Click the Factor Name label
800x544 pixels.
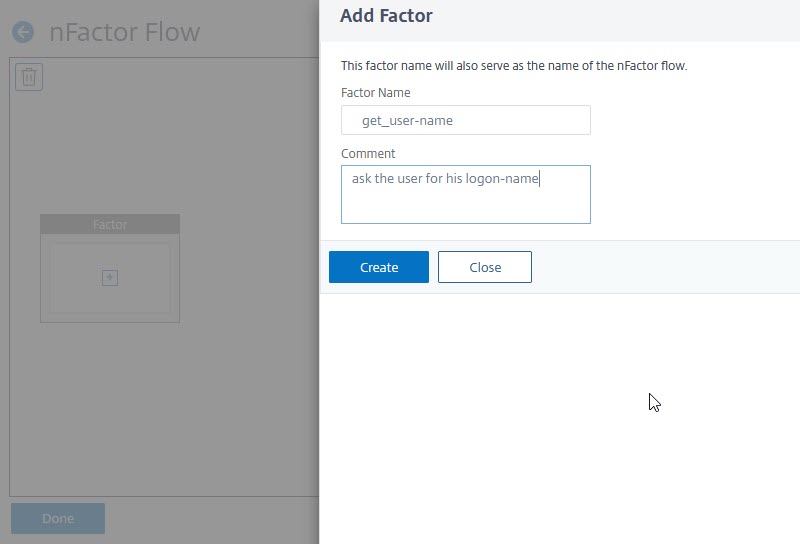[376, 93]
